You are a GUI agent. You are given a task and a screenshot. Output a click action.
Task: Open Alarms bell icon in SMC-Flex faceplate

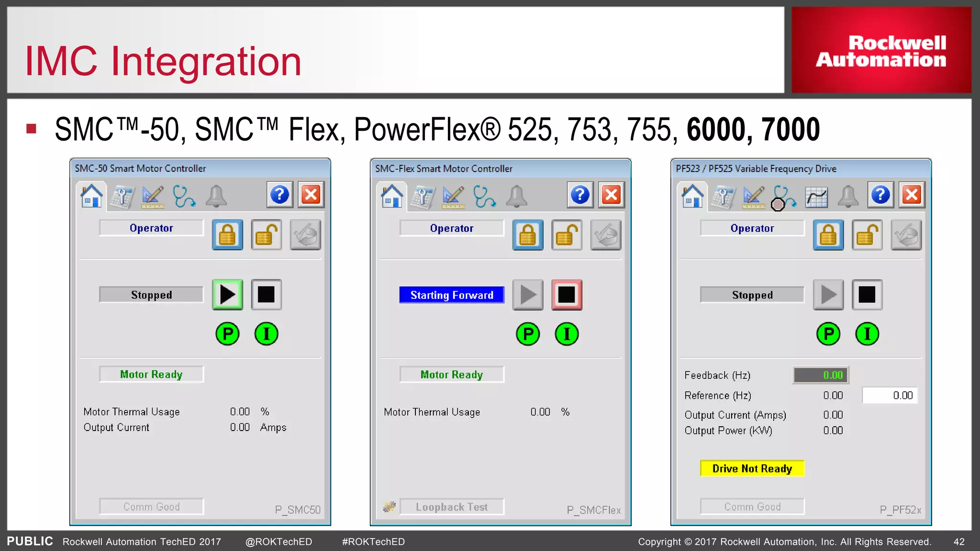(x=516, y=196)
